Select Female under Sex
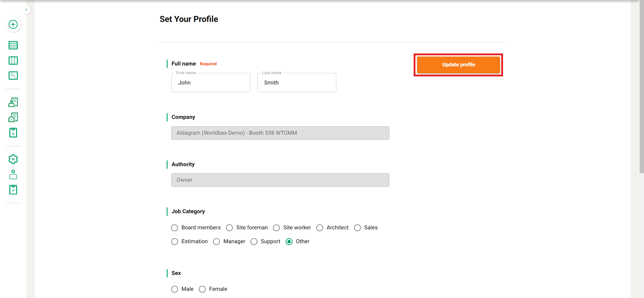The height and width of the screenshot is (298, 644). click(202, 289)
